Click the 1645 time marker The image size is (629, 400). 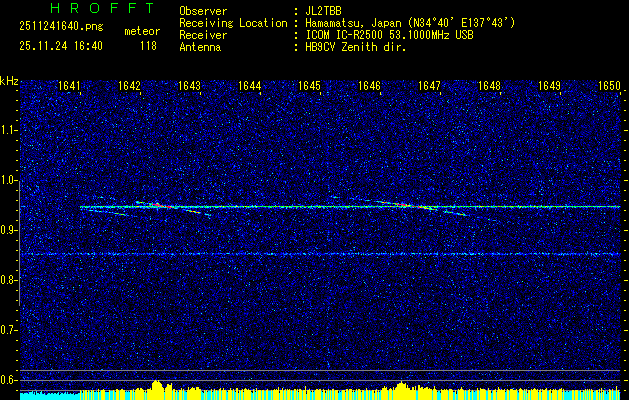[x=309, y=87]
